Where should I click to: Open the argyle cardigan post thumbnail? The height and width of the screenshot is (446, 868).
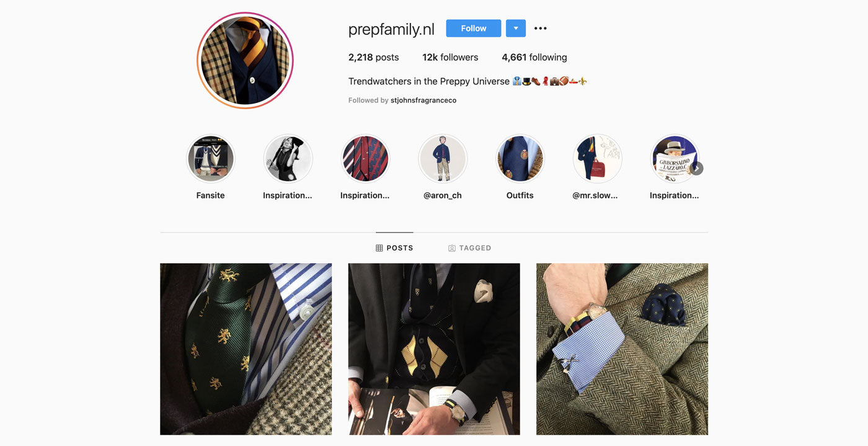click(434, 349)
